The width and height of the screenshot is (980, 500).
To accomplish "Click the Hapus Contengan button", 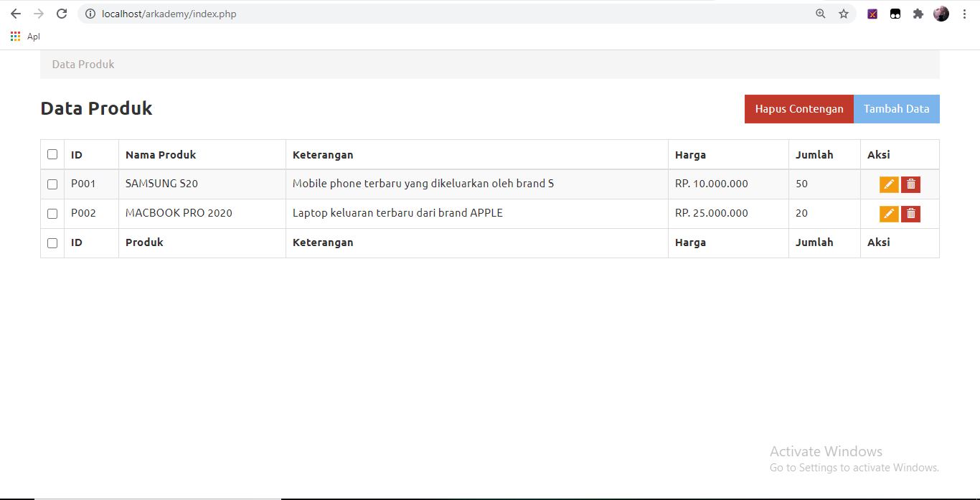I will coord(798,108).
